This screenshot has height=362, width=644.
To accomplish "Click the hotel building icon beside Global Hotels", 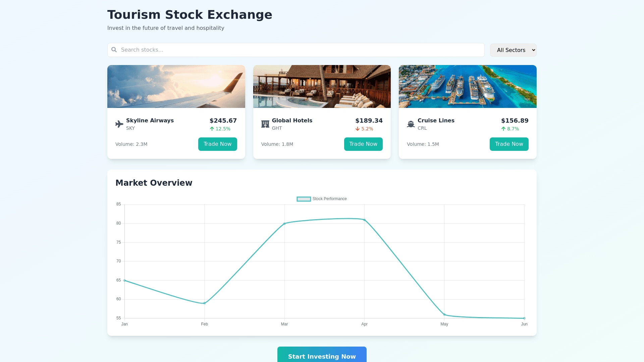I will 265,124.
